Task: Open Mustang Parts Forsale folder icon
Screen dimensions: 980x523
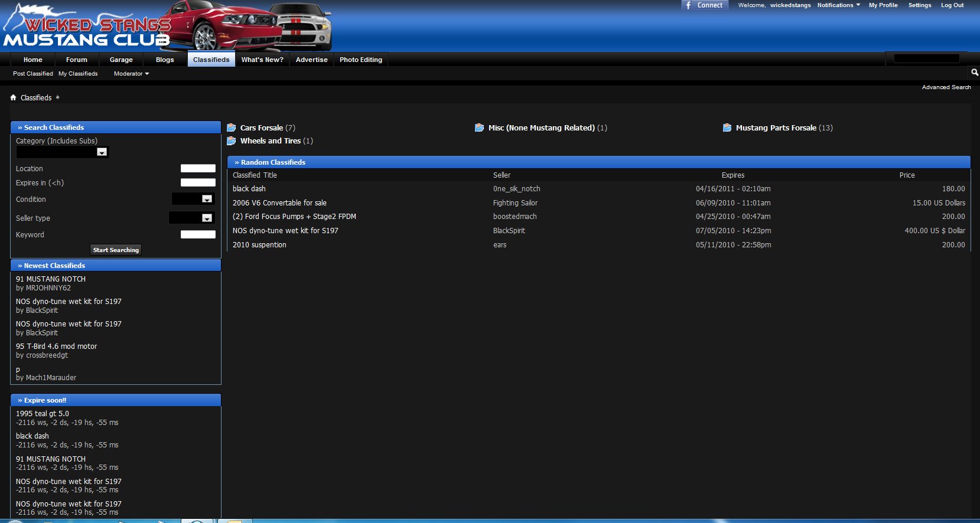Action: click(727, 128)
